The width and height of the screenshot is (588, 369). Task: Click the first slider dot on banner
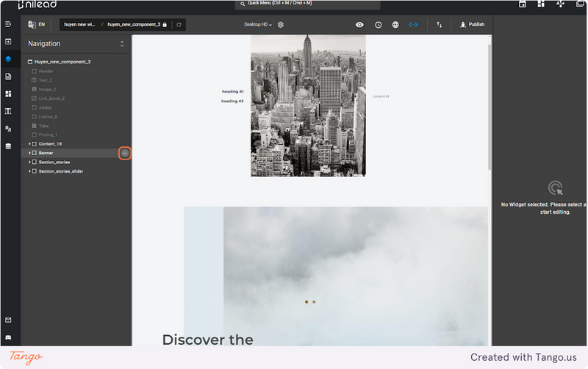tap(306, 302)
